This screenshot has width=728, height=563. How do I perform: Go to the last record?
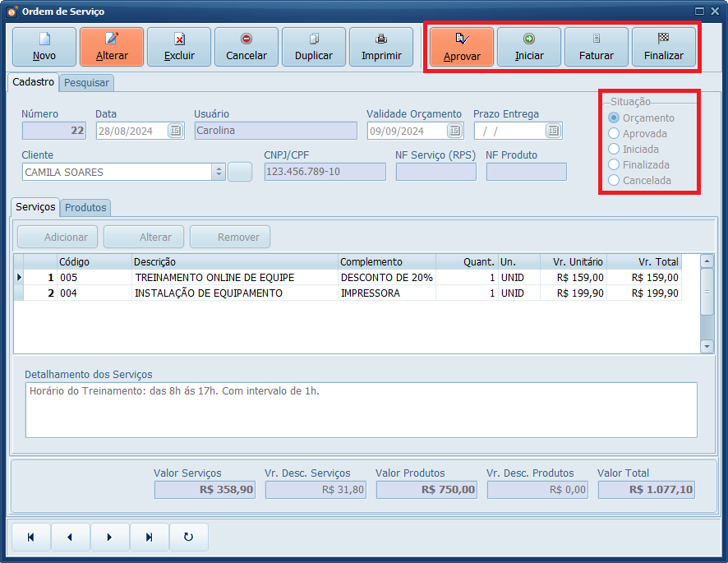coord(149,537)
